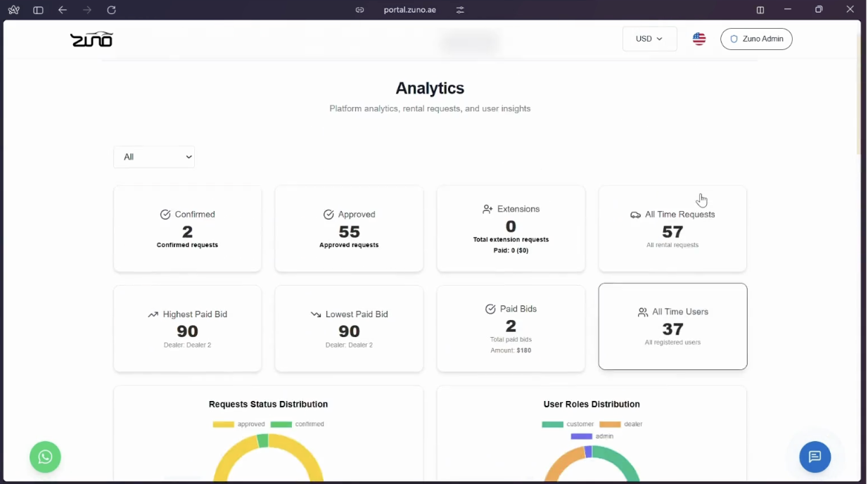Click the Platform analytics subtitle text
This screenshot has height=484, width=868.
click(x=430, y=109)
